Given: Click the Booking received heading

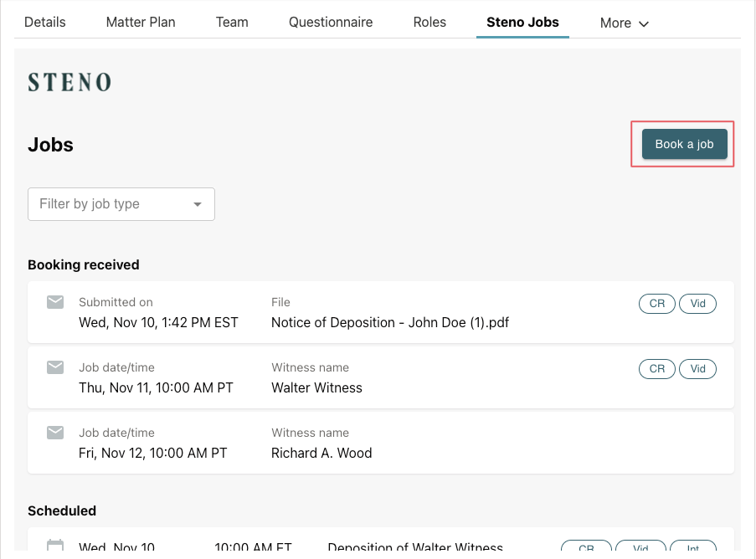Looking at the screenshot, I should [x=84, y=265].
